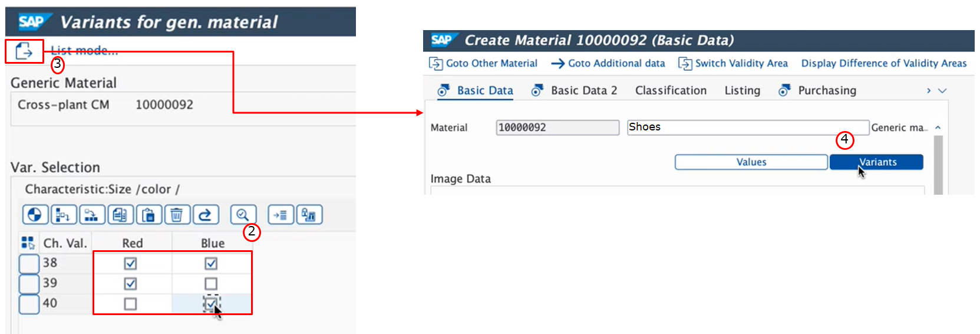This screenshot has width=980, height=334.
Task: Click the Values button
Action: pyautogui.click(x=751, y=162)
